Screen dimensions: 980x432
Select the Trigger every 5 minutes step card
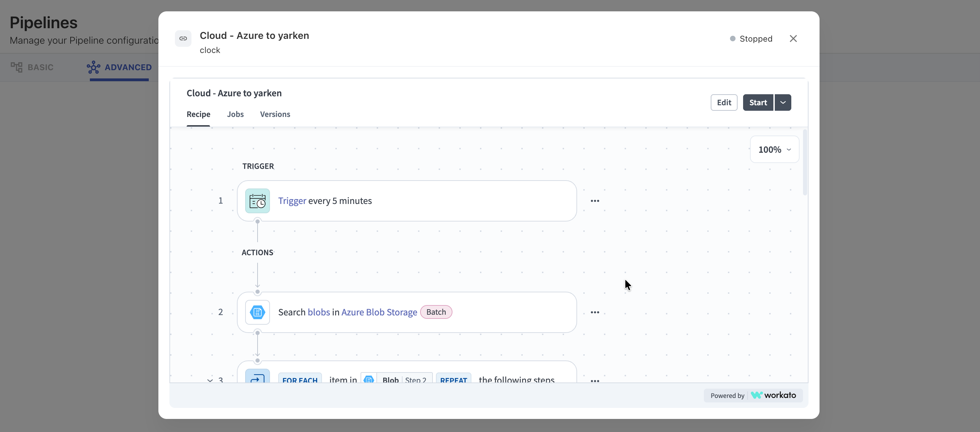click(407, 201)
